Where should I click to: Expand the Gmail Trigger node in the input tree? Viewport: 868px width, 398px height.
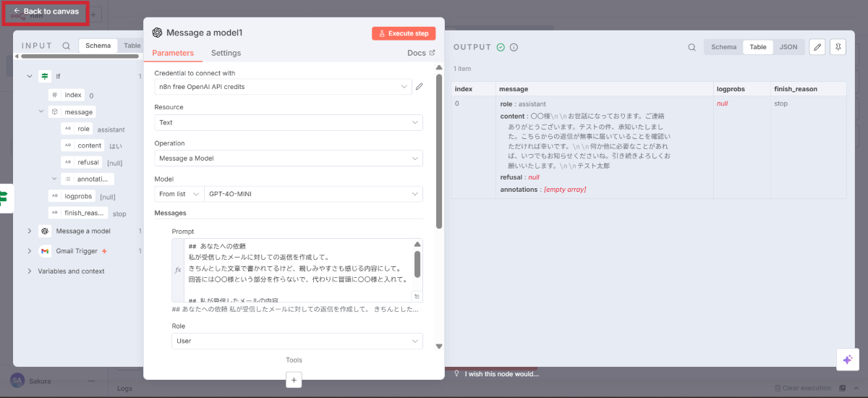pyautogui.click(x=30, y=251)
